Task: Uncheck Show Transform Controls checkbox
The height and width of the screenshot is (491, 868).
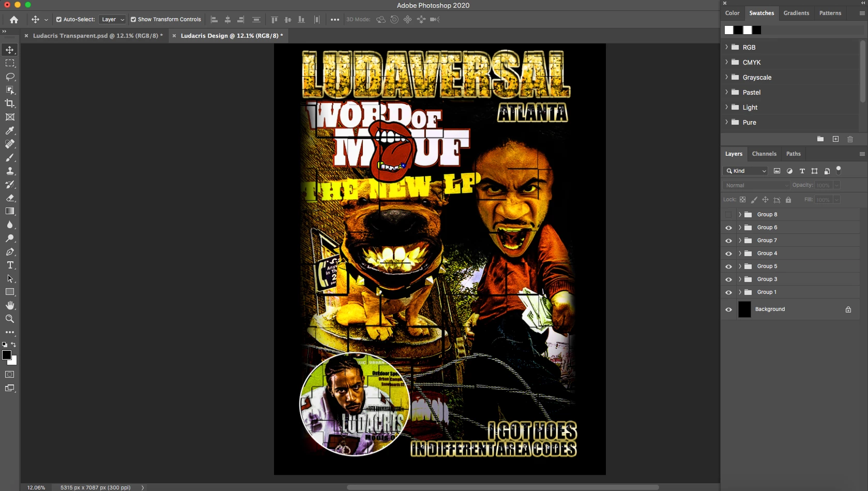Action: click(133, 20)
